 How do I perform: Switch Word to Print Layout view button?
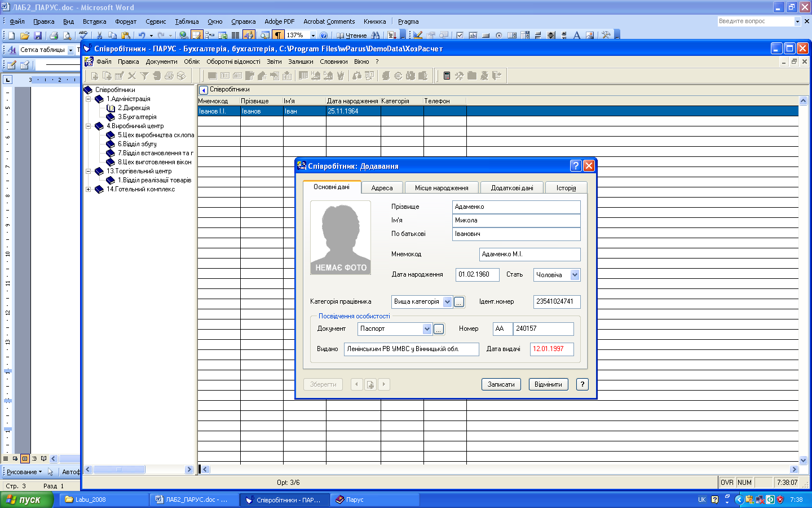(x=24, y=458)
